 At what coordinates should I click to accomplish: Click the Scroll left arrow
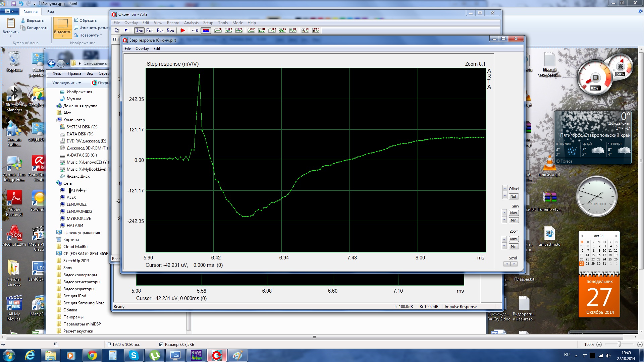507,264
